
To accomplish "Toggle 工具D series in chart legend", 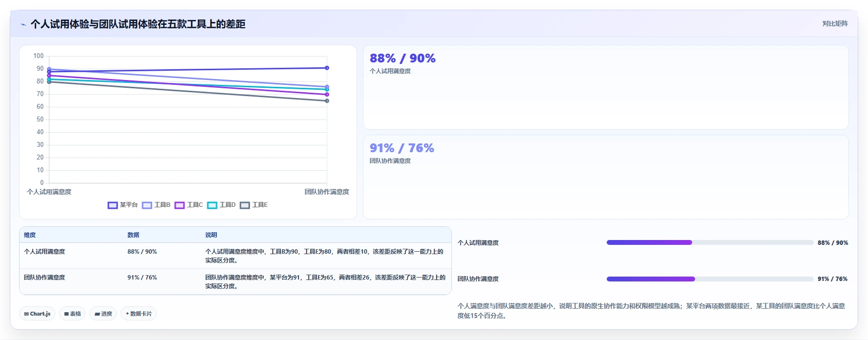I will (221, 205).
